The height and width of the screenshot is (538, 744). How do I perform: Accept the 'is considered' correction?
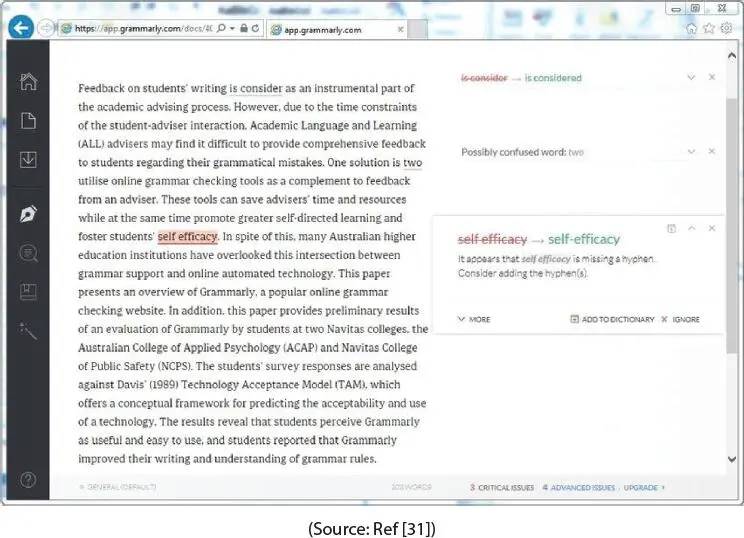[x=553, y=78]
